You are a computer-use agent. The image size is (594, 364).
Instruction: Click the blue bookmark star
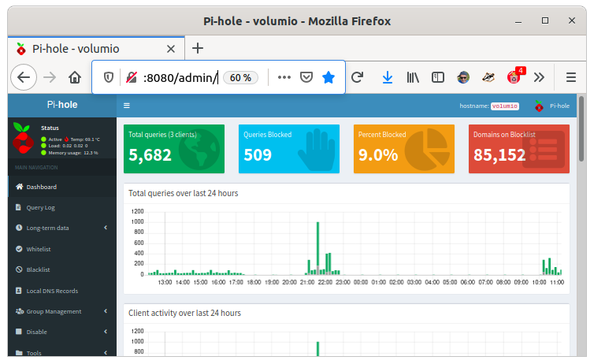[x=329, y=77]
